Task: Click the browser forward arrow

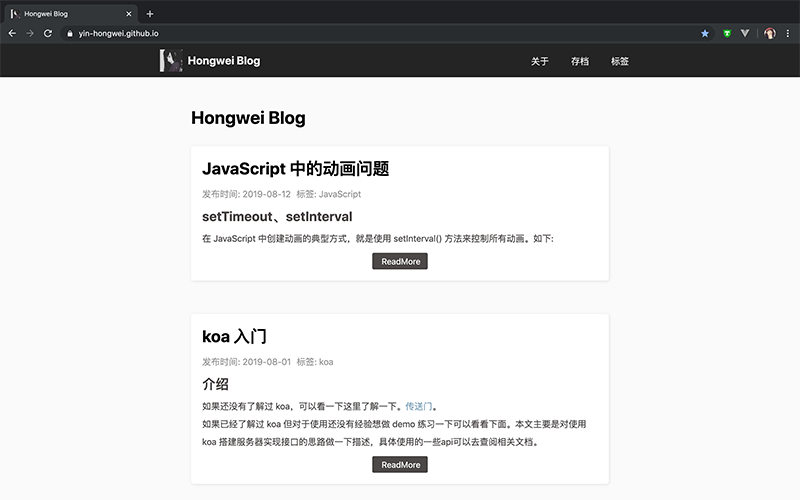Action: (30, 33)
